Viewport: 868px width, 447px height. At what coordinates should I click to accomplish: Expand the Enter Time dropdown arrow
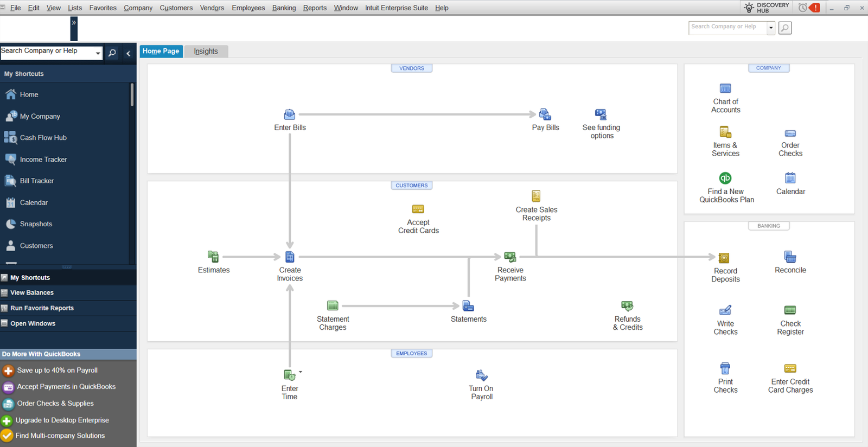[301, 372]
